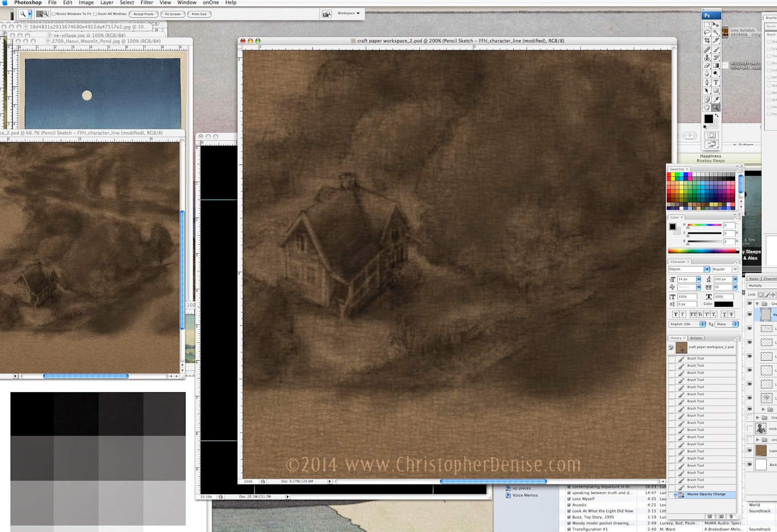Select the Hand tool
Image resolution: width=777 pixels, height=532 pixels.
pos(707,108)
